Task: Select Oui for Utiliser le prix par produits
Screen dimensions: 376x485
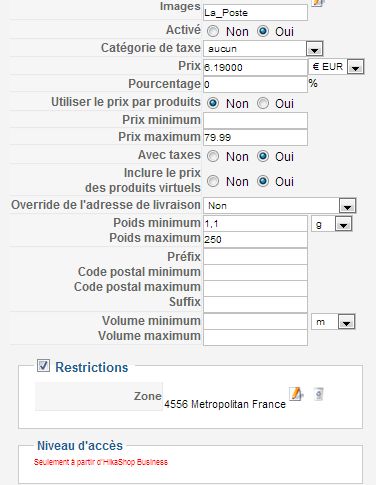Action: click(x=263, y=103)
